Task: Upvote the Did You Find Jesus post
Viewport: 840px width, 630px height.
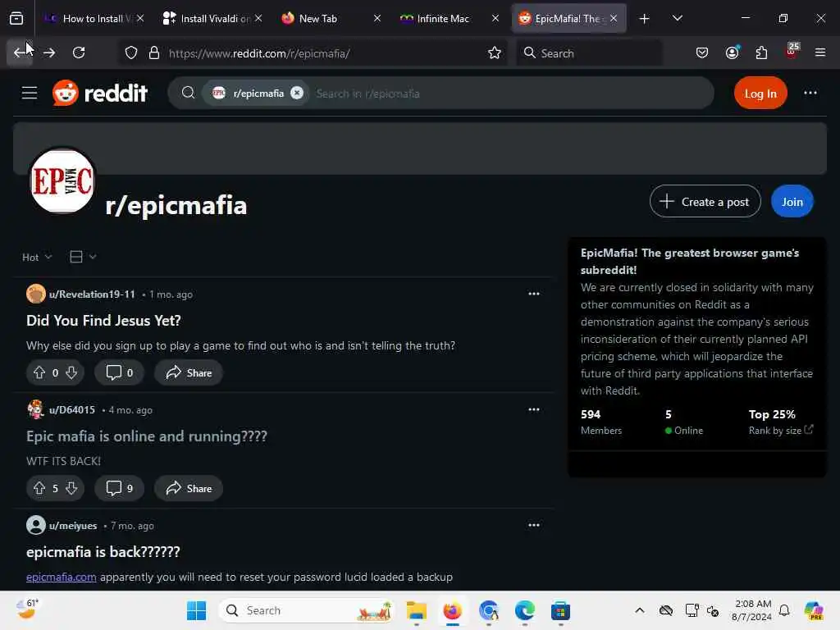Action: point(39,372)
